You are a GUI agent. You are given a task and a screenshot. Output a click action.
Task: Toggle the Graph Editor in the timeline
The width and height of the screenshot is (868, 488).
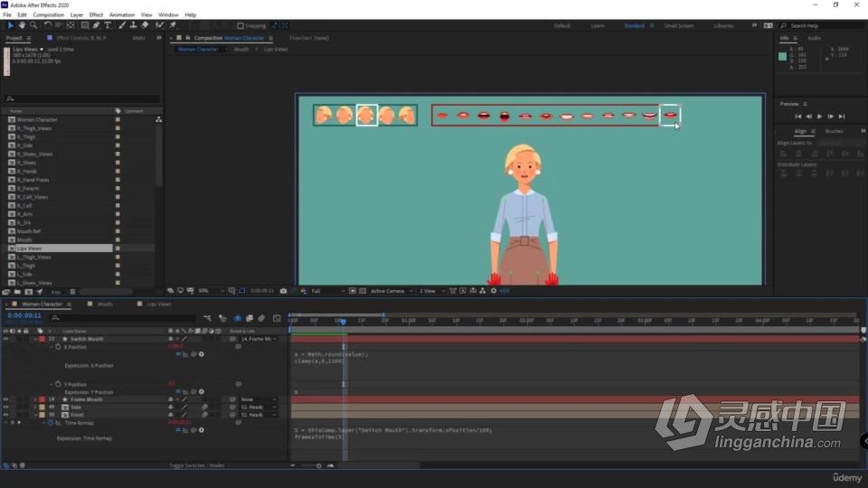pos(277,318)
